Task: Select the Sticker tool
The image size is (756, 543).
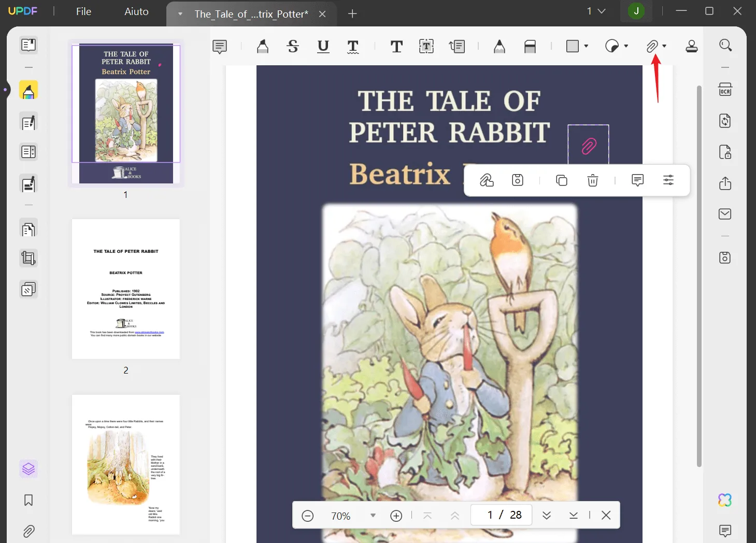Action: [x=612, y=46]
